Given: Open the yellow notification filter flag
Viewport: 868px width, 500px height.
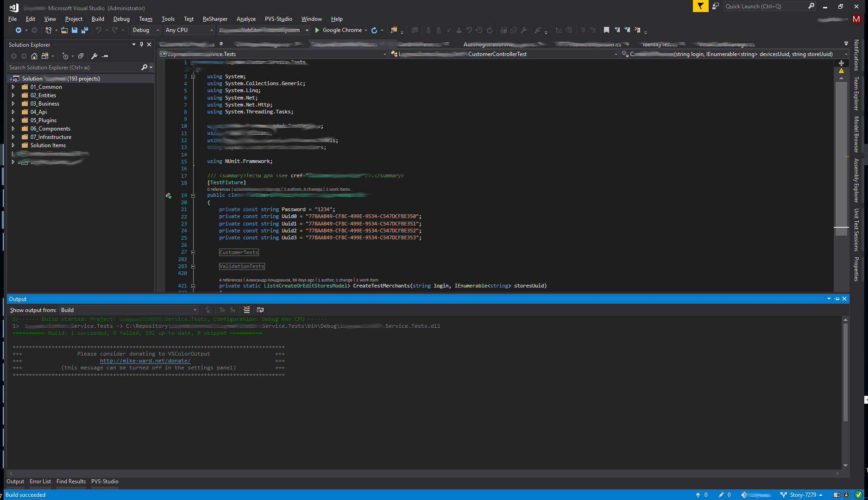Looking at the screenshot, I should (700, 6).
